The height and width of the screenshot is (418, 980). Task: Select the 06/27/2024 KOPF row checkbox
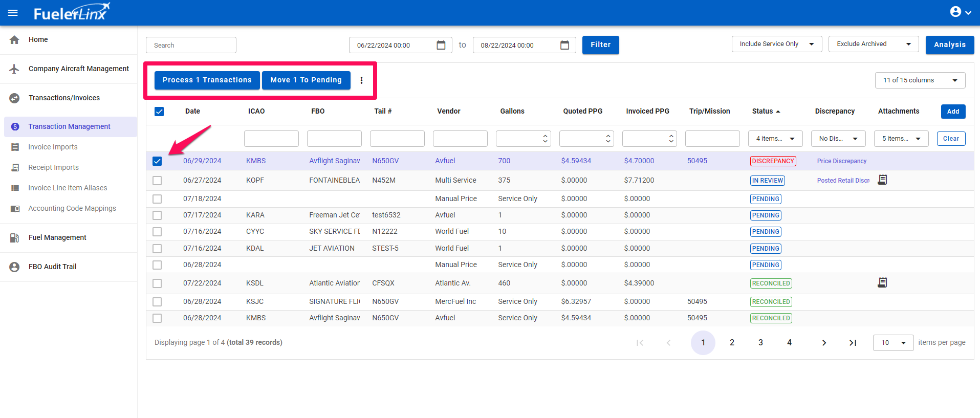(x=157, y=181)
